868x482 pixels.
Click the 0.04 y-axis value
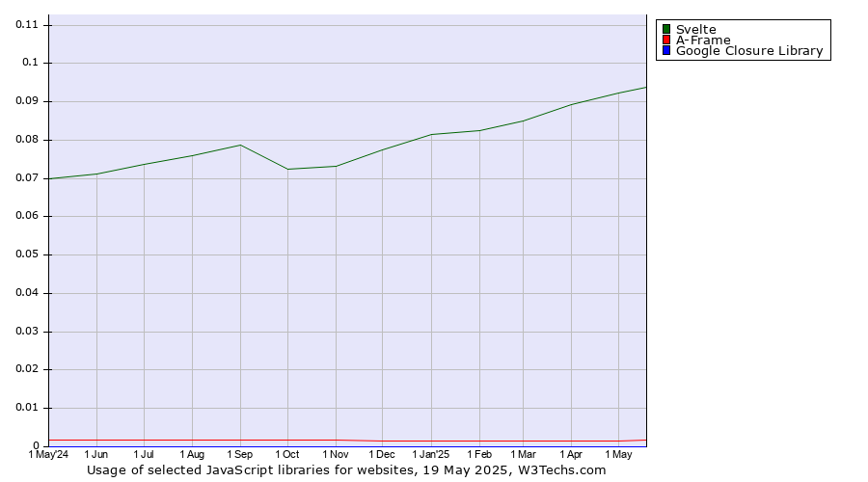pos(27,293)
